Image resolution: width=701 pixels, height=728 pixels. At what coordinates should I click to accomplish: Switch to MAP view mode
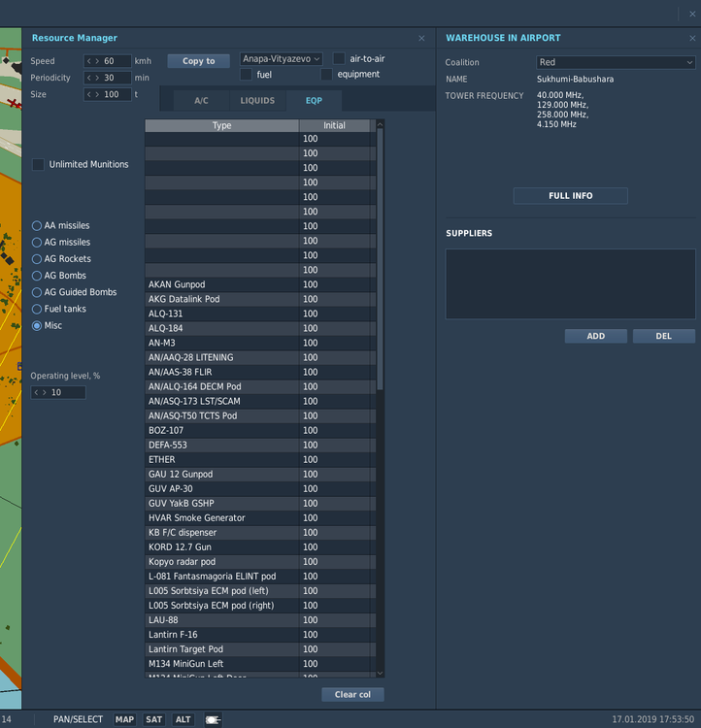pos(124,719)
